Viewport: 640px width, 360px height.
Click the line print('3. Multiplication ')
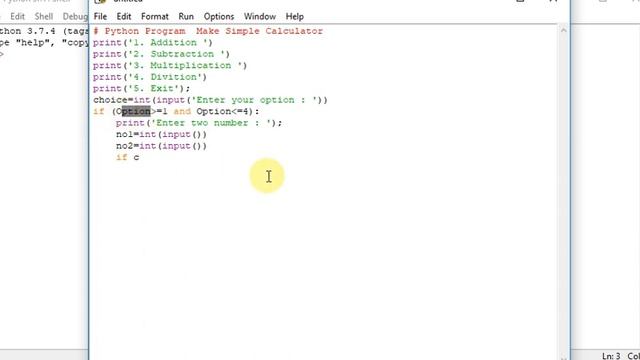[x=170, y=65]
